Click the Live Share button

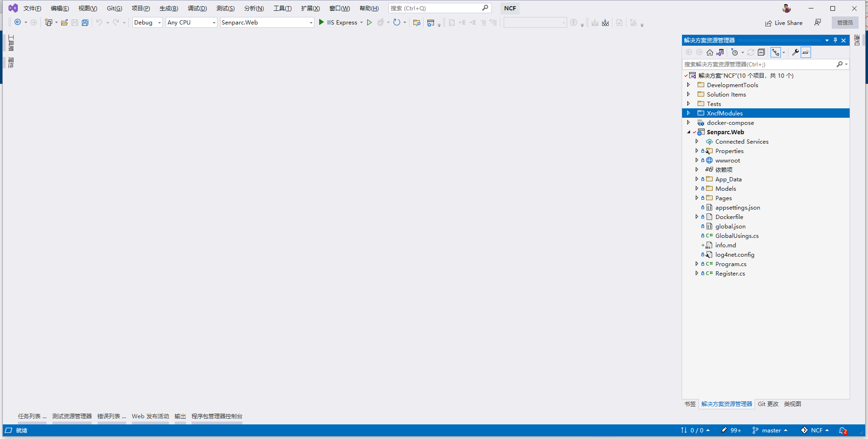(784, 23)
